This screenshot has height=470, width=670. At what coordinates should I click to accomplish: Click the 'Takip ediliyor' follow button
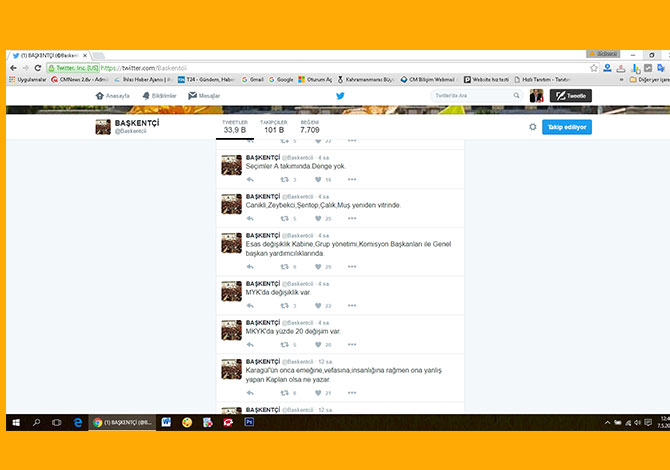click(x=567, y=127)
